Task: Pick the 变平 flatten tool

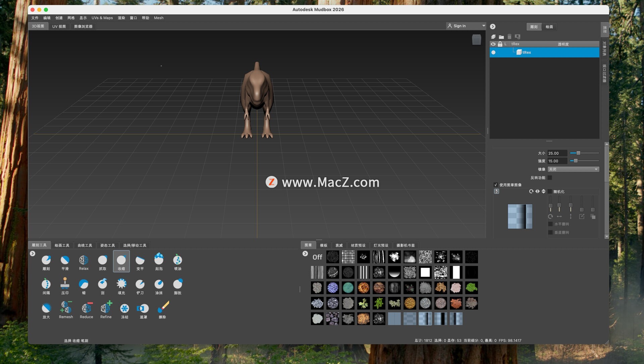Action: click(140, 262)
